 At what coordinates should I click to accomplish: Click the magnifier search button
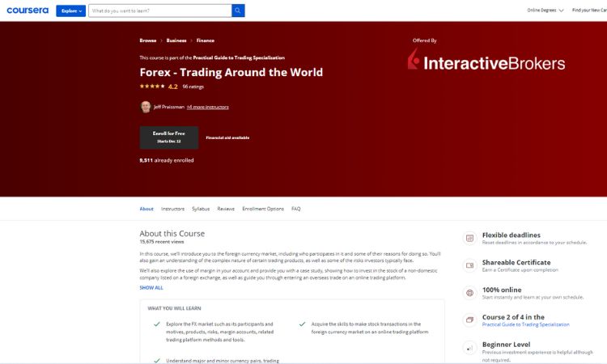pyautogui.click(x=238, y=11)
